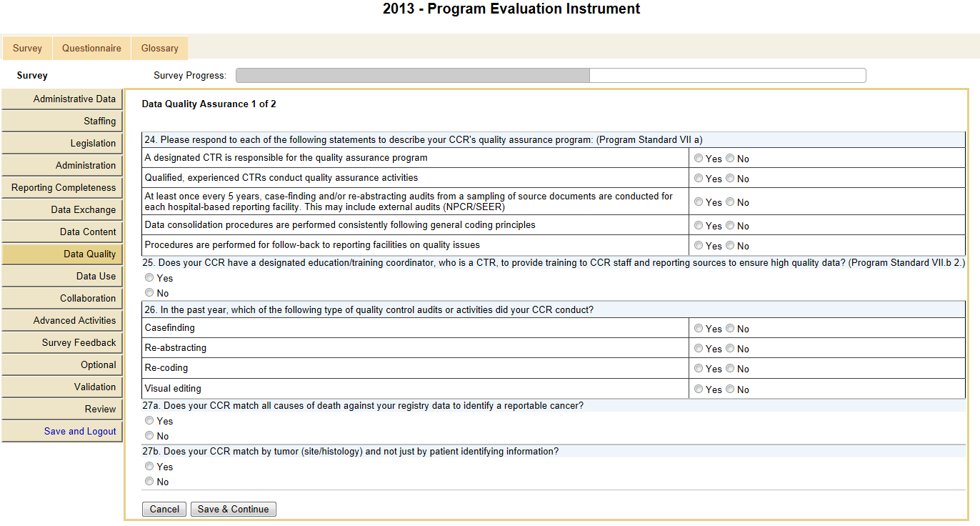Click the Save and Logout link
This screenshot has width=980, height=526.
[x=80, y=432]
